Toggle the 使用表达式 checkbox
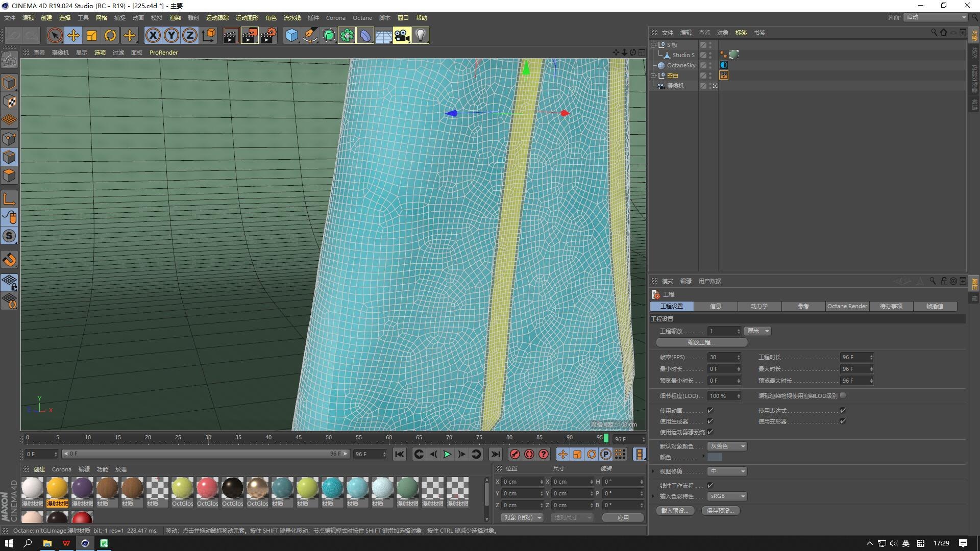This screenshot has width=980, height=551. (843, 410)
